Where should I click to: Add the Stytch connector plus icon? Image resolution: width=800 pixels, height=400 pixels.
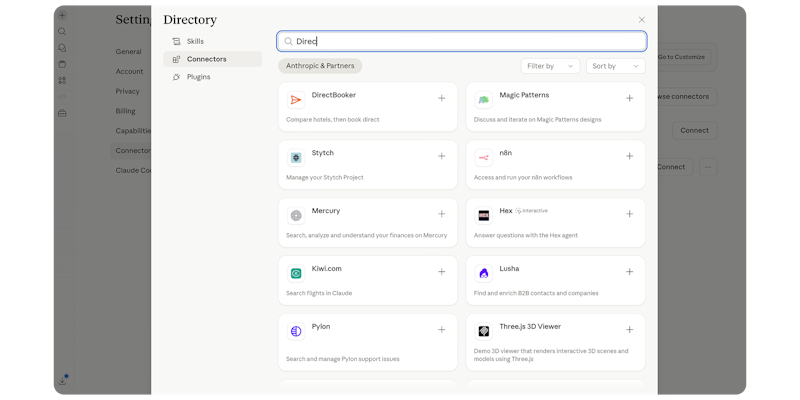(442, 156)
